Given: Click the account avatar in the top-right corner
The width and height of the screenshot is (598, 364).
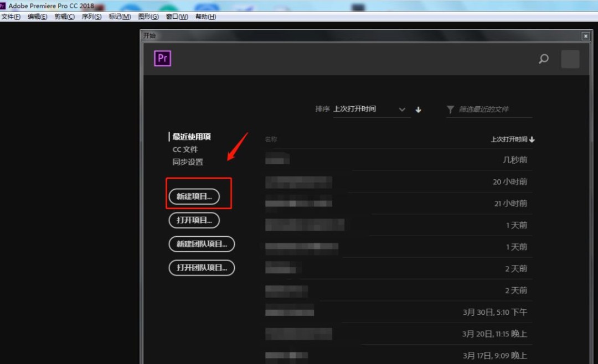Looking at the screenshot, I should tap(570, 59).
